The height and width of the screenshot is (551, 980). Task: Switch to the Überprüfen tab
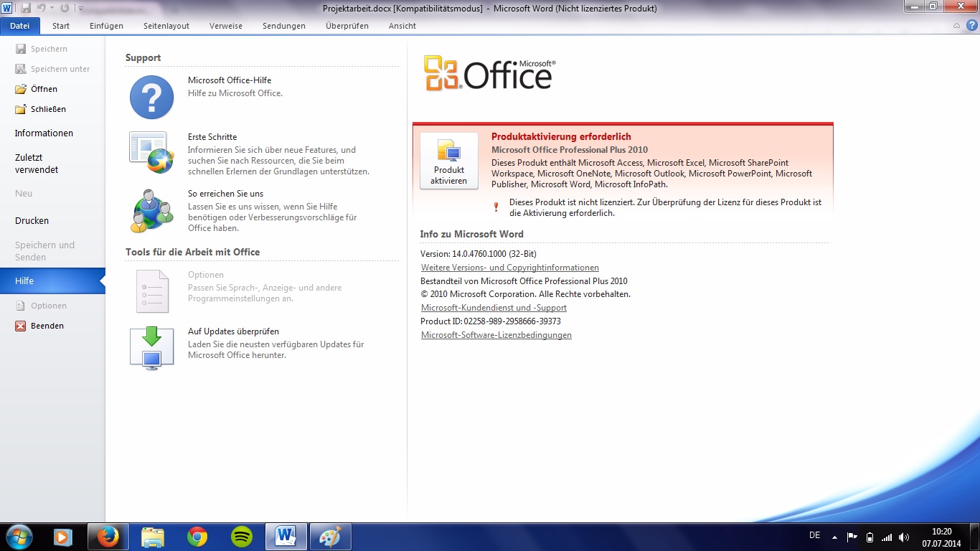347,26
